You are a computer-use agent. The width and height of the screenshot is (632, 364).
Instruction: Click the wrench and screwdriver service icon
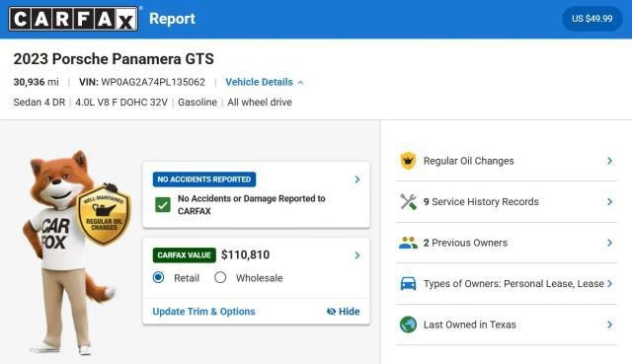tap(408, 202)
